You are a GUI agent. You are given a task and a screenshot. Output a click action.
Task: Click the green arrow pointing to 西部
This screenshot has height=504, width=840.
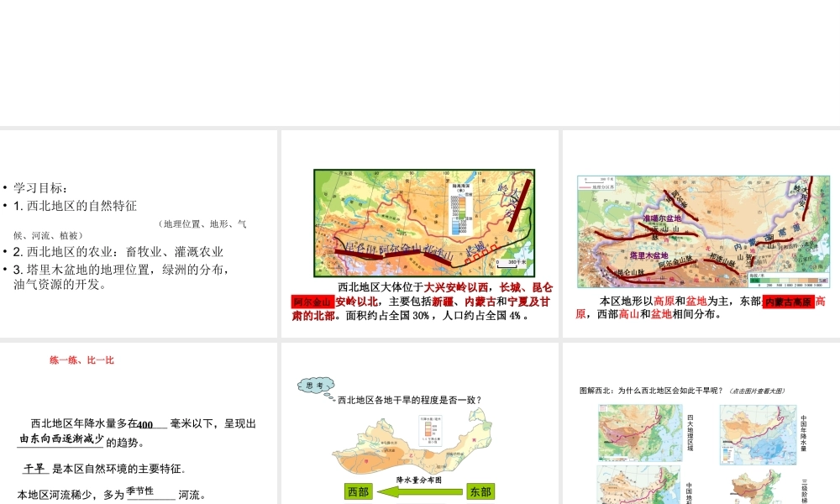tap(420, 491)
